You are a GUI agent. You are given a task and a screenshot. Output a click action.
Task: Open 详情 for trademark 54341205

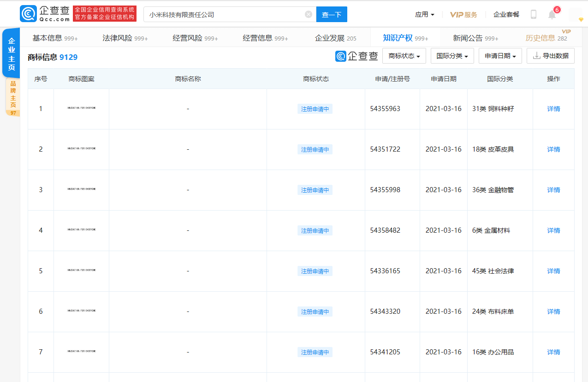(x=553, y=352)
